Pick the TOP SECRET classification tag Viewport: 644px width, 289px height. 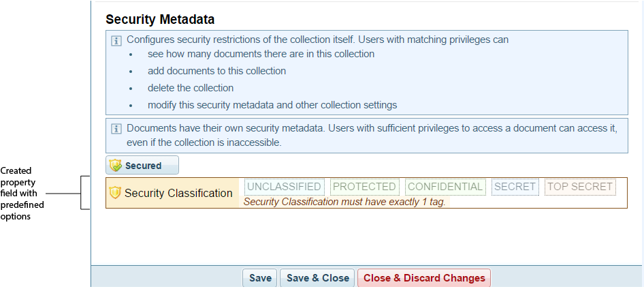click(x=580, y=187)
